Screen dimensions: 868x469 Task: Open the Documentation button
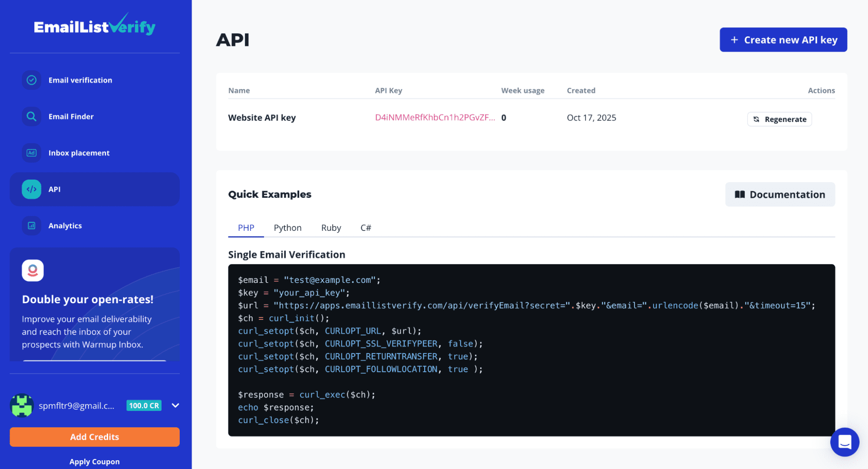(x=780, y=195)
